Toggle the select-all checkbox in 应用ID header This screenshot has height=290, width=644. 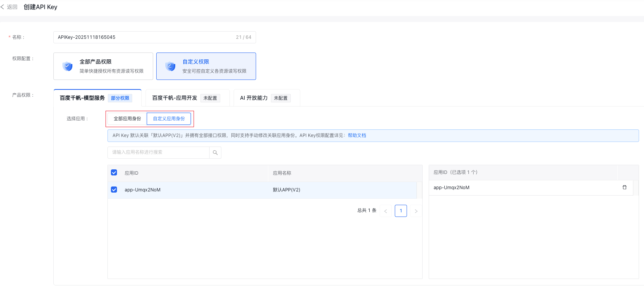[x=114, y=172]
